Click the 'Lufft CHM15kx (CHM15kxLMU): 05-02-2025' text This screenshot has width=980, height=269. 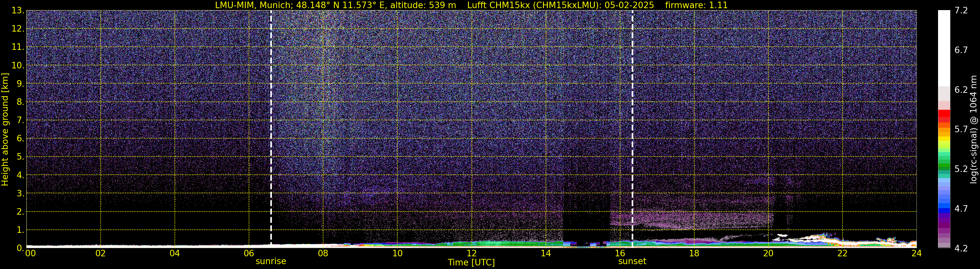560,5
